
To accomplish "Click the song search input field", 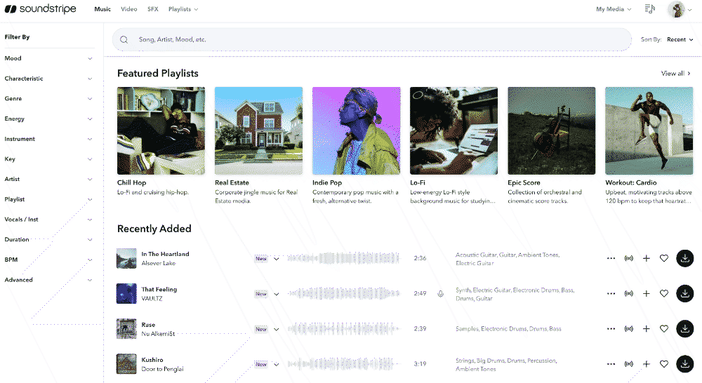I will pos(372,39).
